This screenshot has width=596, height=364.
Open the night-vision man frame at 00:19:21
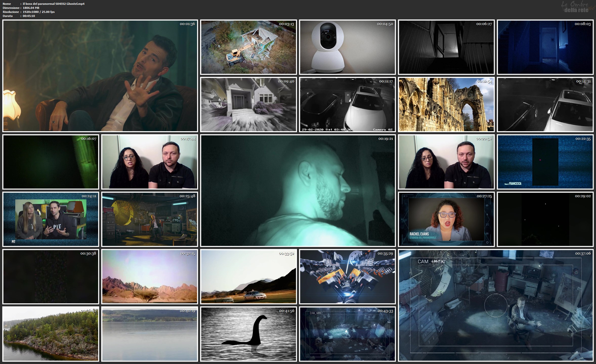(x=298, y=190)
